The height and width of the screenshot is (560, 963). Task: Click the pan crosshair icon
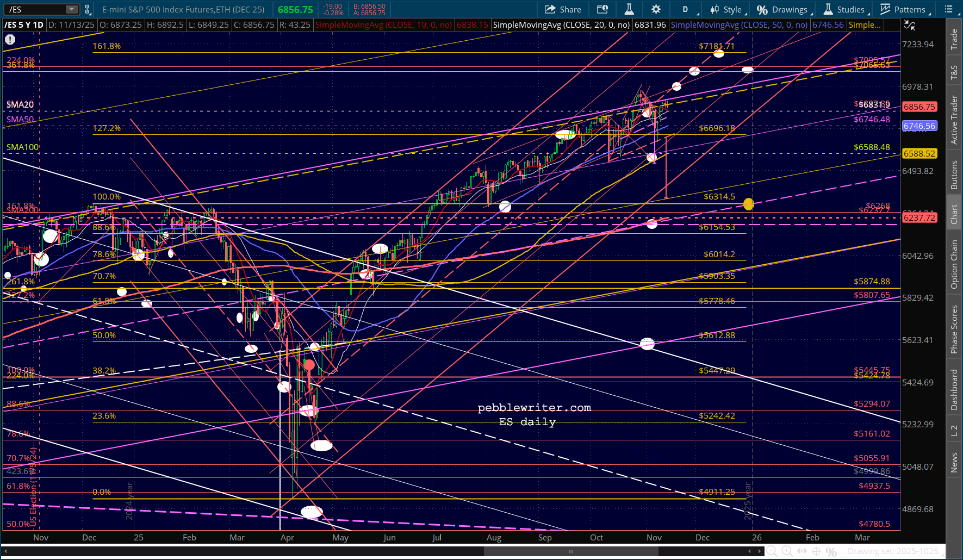[x=816, y=551]
